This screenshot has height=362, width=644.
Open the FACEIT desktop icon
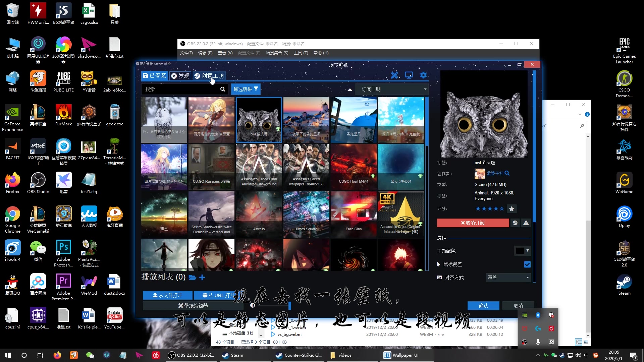pyautogui.click(x=13, y=149)
